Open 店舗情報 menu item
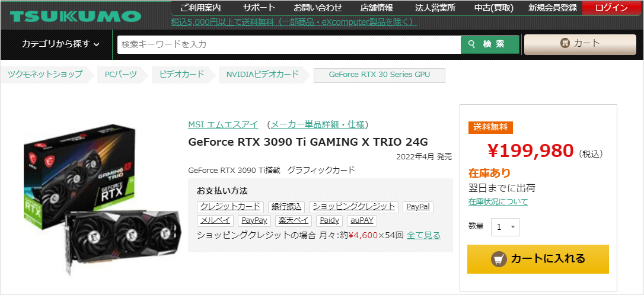This screenshot has width=644, height=295. [377, 7]
